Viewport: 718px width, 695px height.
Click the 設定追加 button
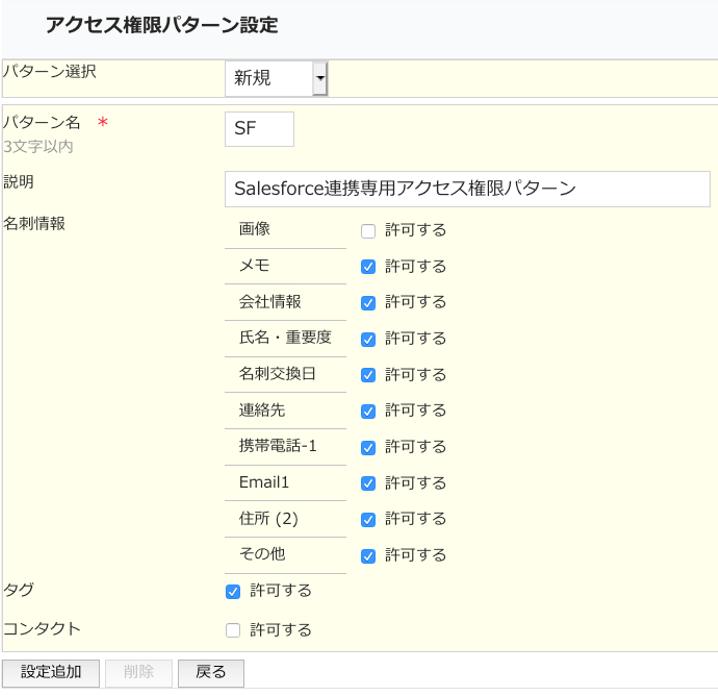tap(51, 673)
